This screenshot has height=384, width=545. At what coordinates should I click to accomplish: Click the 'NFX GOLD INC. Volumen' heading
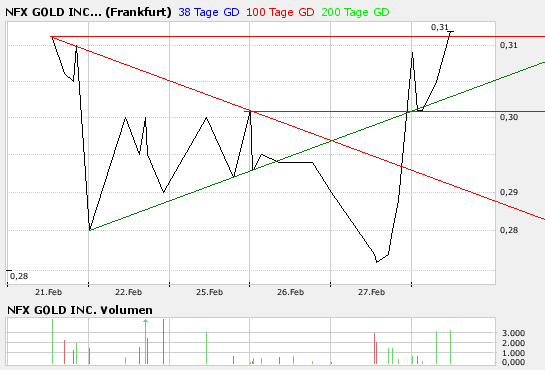click(80, 310)
